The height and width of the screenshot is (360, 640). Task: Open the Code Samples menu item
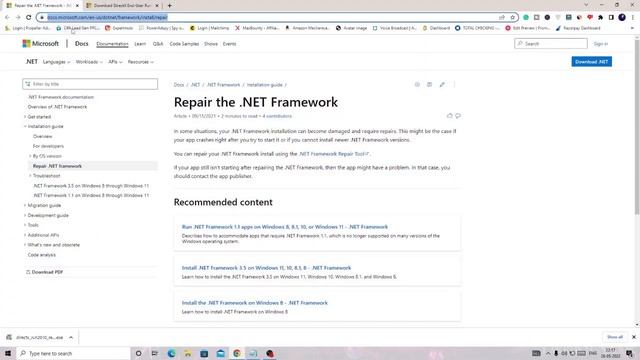coord(184,44)
